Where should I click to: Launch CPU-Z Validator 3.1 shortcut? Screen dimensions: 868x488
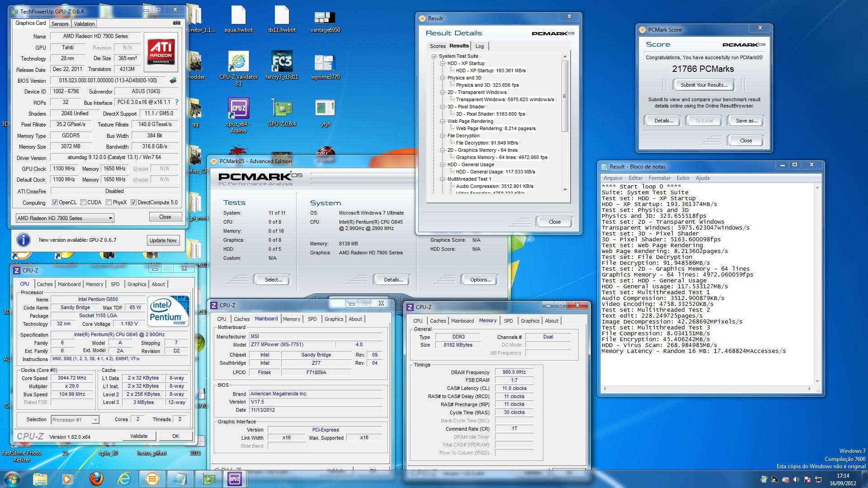(238, 68)
